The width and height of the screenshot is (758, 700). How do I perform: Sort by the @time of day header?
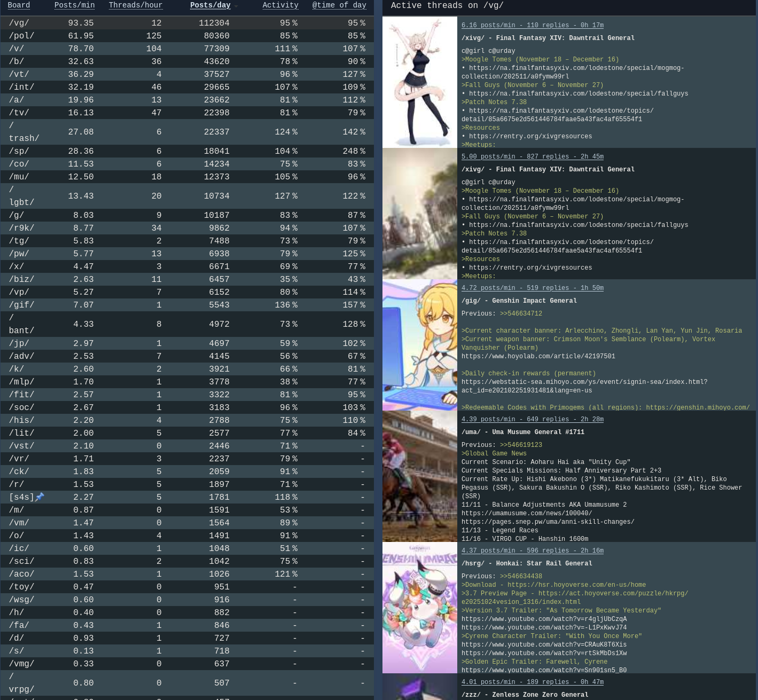click(339, 5)
